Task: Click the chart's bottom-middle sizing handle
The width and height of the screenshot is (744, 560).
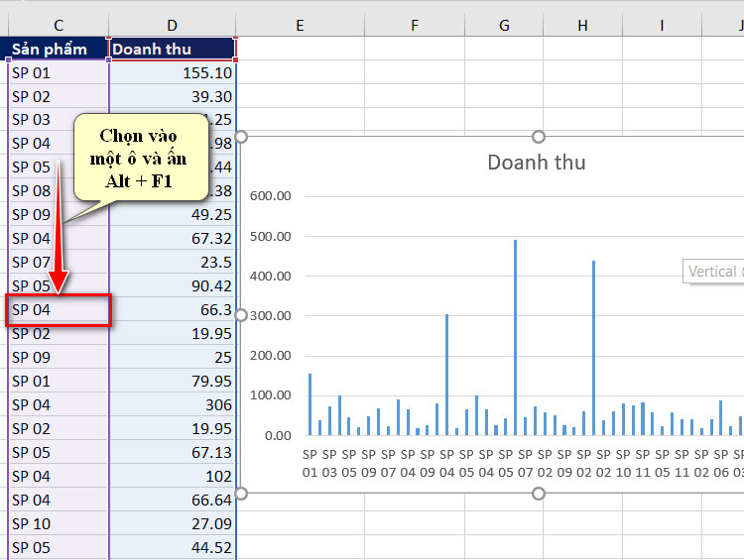Action: pos(539,494)
